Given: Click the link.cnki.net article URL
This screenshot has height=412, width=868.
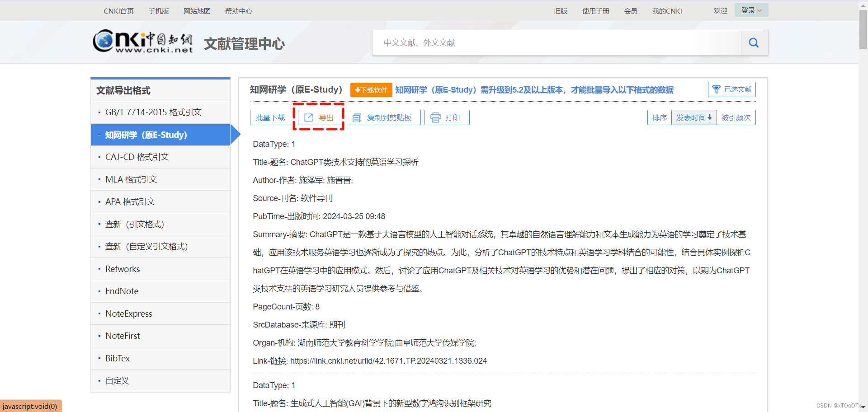Looking at the screenshot, I should (388, 361).
